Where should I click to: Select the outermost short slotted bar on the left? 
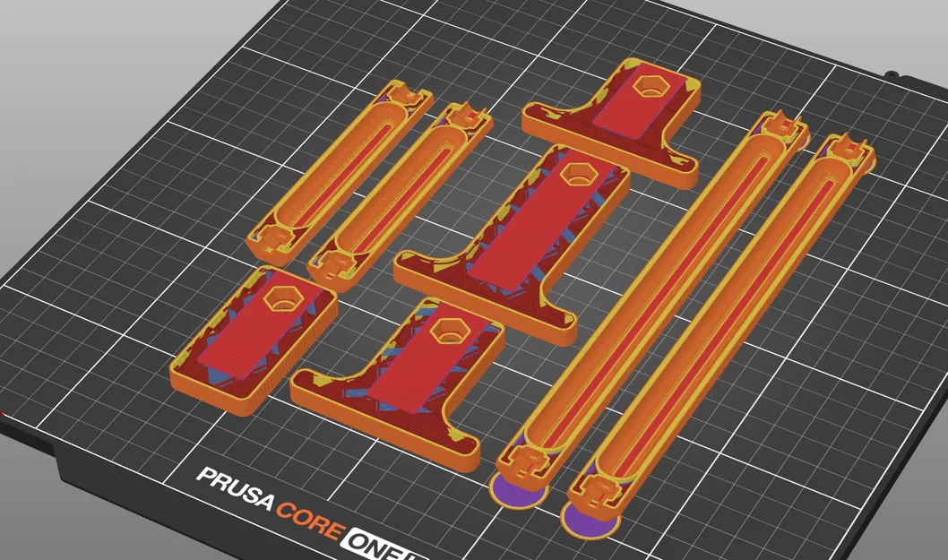340,171
